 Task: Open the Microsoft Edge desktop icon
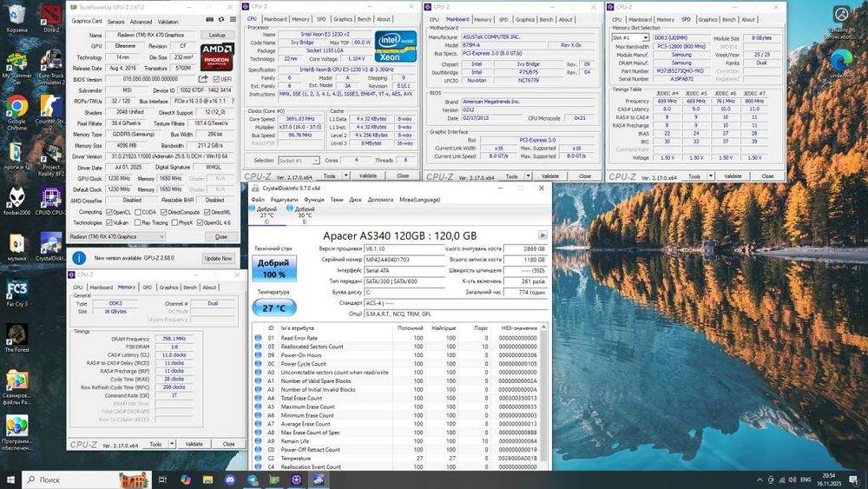841,63
